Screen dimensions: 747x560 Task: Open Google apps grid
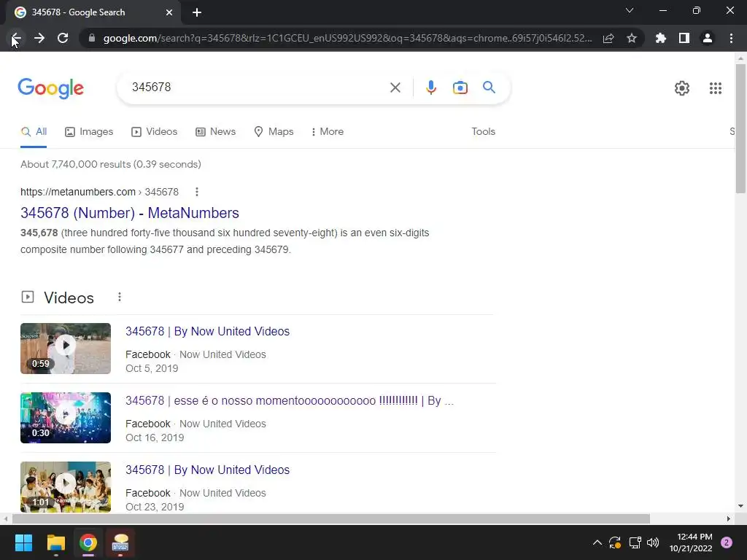point(715,88)
